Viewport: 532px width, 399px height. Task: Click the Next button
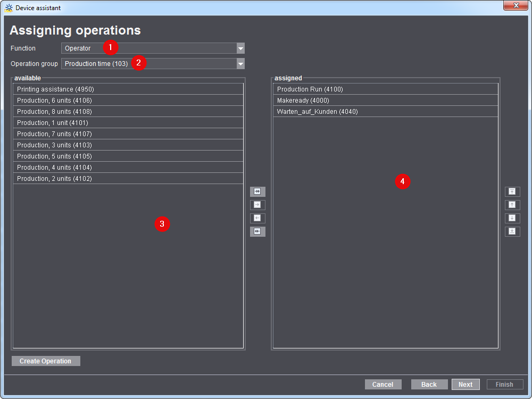point(465,384)
